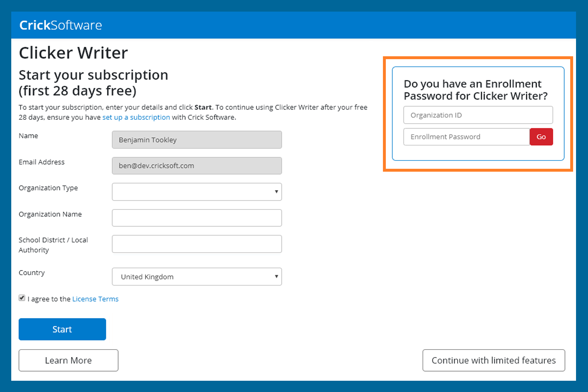The image size is (588, 392).
Task: Open the License Terms link
Action: 95,299
